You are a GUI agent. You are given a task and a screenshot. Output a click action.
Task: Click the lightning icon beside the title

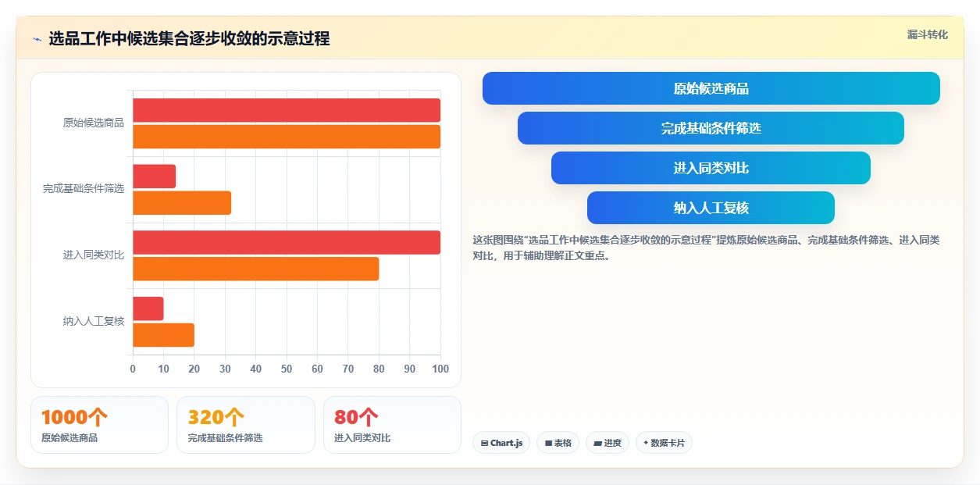(x=37, y=38)
